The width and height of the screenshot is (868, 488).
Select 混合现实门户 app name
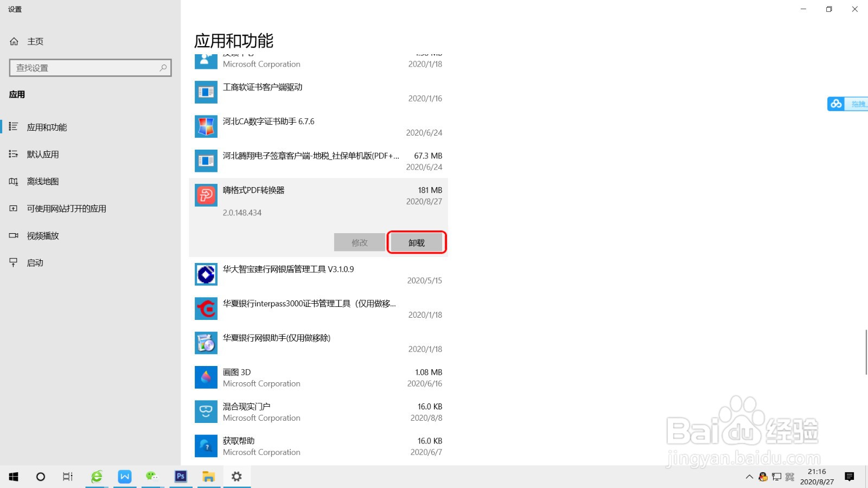tap(246, 406)
